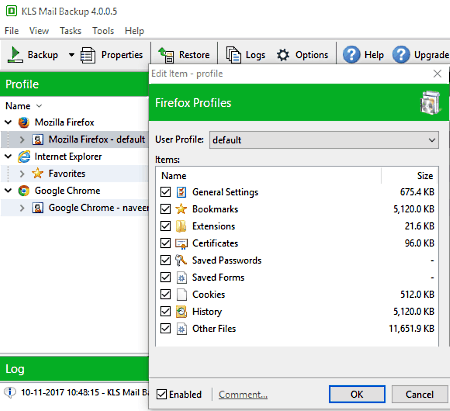
Task: Toggle the Other Files checkbox
Action: point(165,328)
